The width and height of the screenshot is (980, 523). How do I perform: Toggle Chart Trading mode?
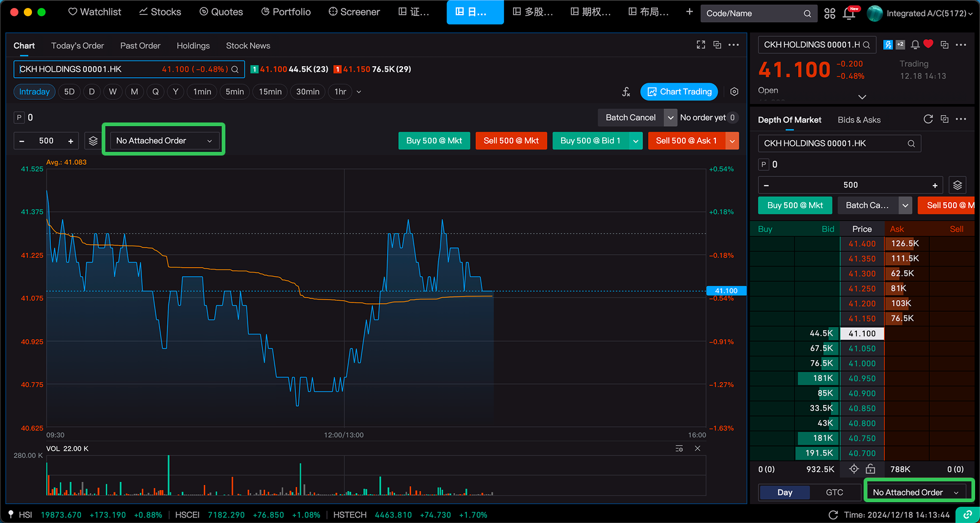(679, 92)
